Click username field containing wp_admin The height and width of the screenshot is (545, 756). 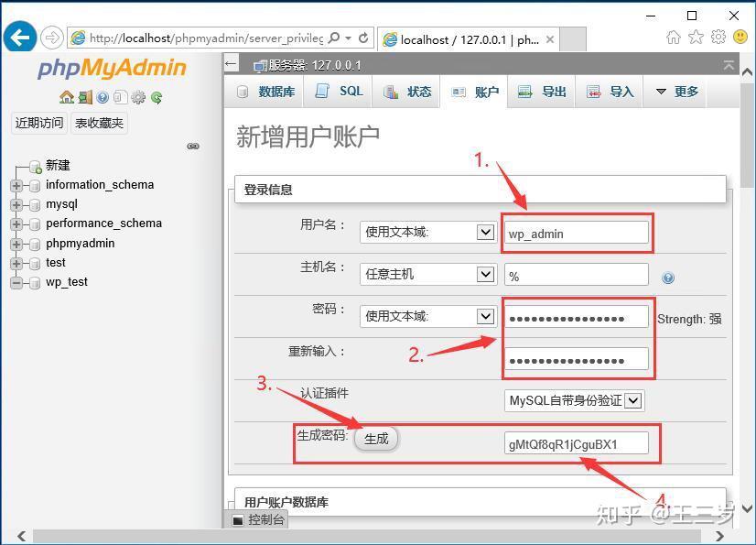pos(577,234)
